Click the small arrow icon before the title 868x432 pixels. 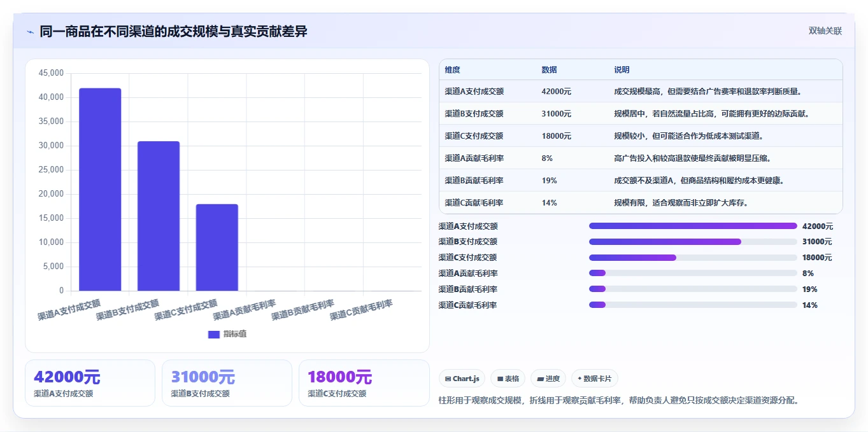coord(30,31)
